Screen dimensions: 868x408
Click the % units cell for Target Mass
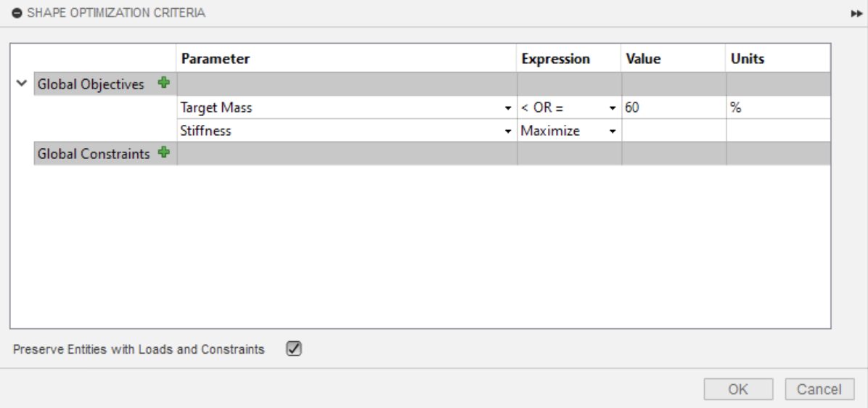click(777, 107)
